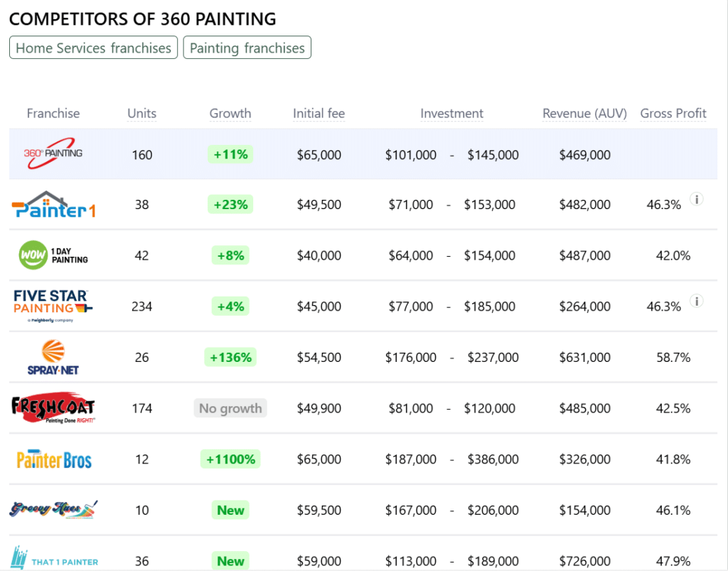
Task: Click the Investment column header
Action: click(451, 113)
